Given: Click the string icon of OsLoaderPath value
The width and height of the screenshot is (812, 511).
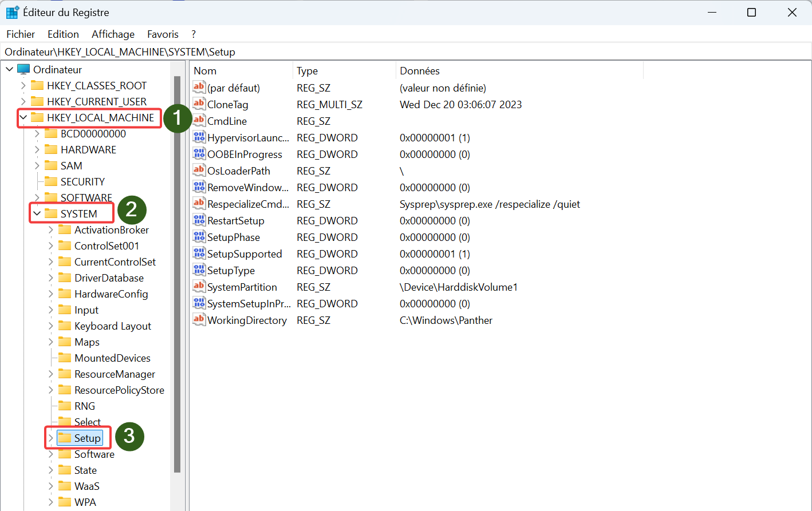Looking at the screenshot, I should 199,170.
